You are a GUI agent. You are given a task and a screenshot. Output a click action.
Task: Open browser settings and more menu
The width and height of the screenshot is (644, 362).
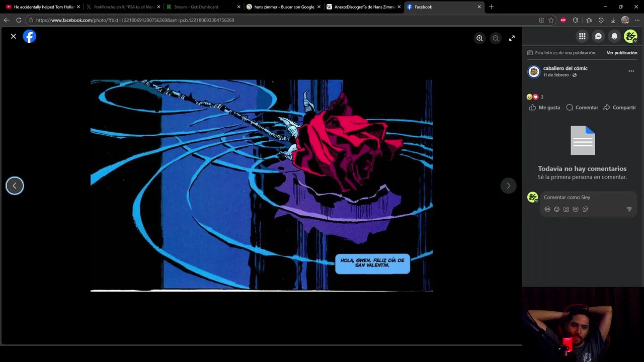[x=637, y=20]
